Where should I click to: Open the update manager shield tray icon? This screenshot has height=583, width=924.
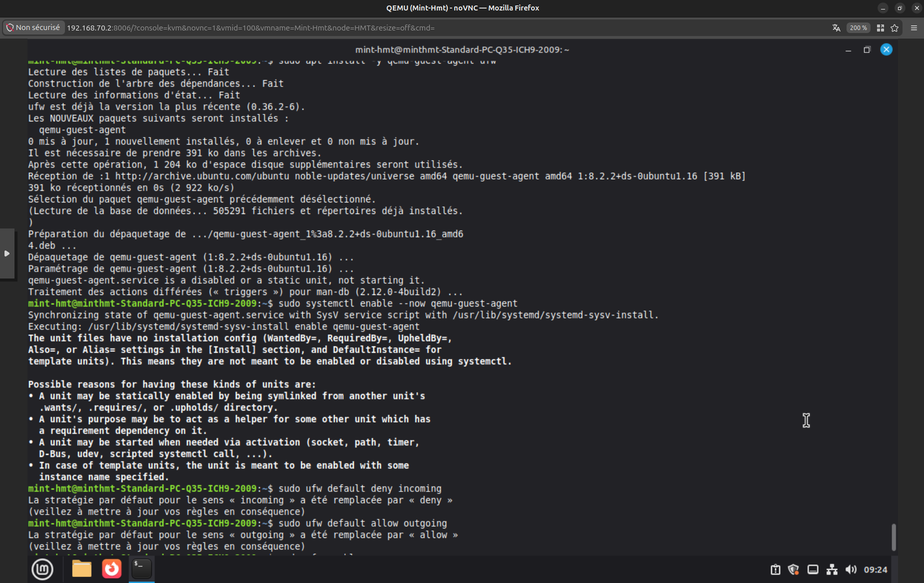pyautogui.click(x=793, y=569)
